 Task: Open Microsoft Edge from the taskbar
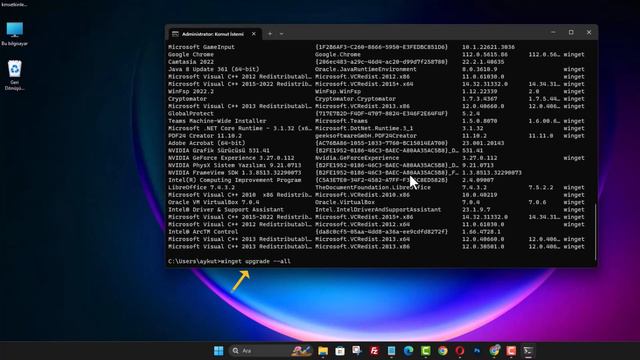(409, 351)
